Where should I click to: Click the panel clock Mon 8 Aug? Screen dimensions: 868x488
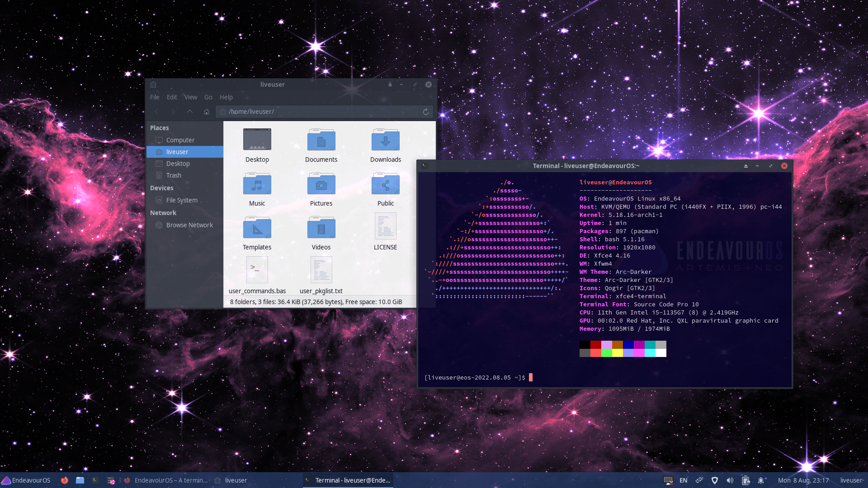[803, 480]
